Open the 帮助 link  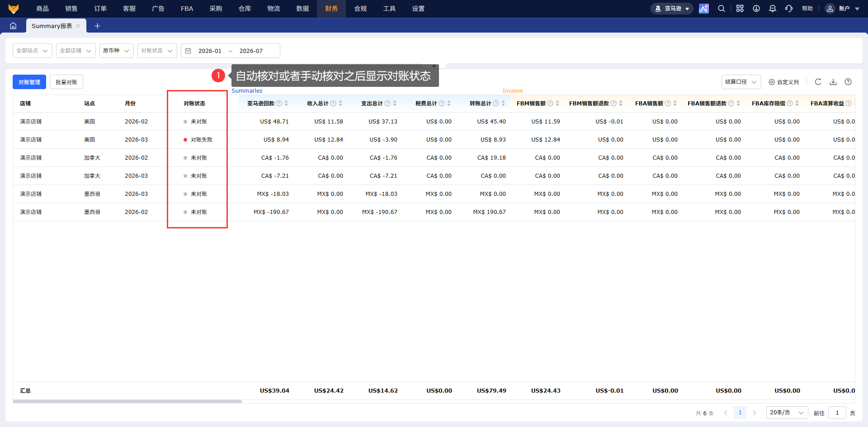pyautogui.click(x=807, y=9)
